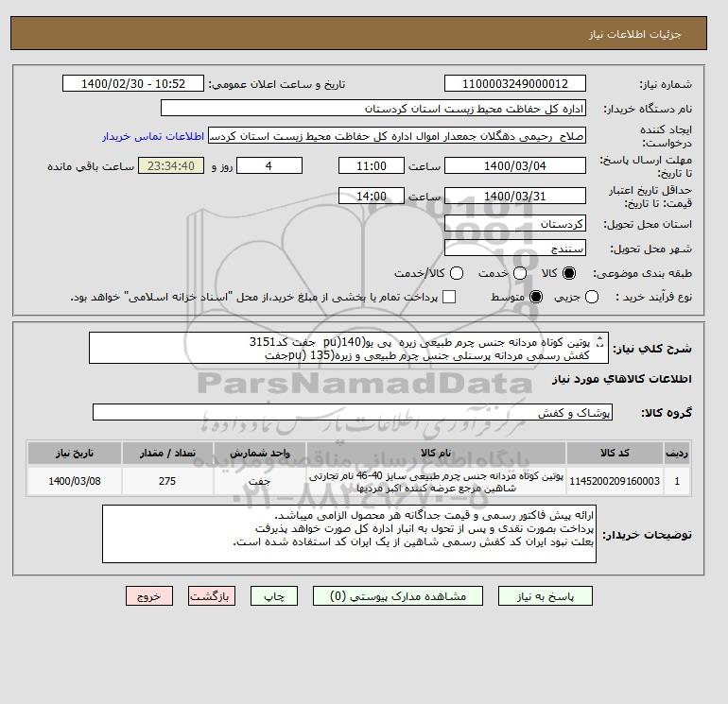Click the تعداد / مقدار column header

coord(167,453)
